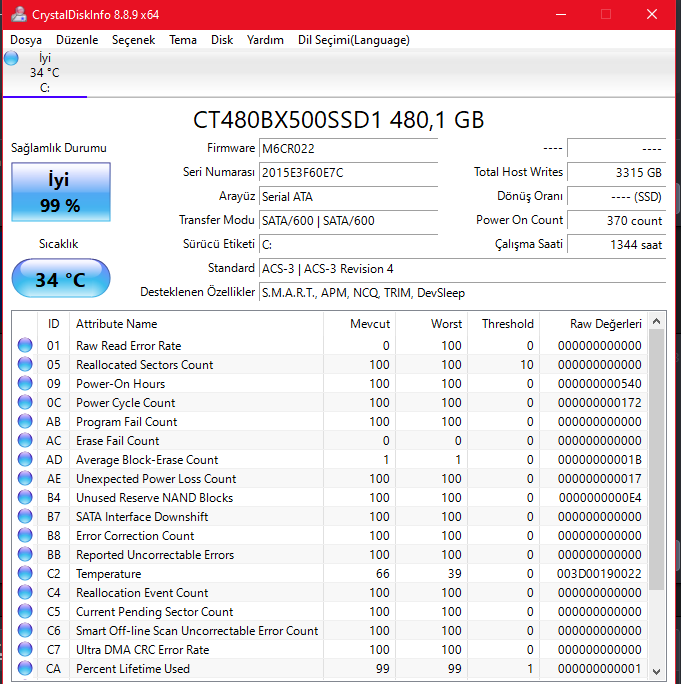Open the Dosya menu
This screenshot has height=684, width=681.
(26, 40)
